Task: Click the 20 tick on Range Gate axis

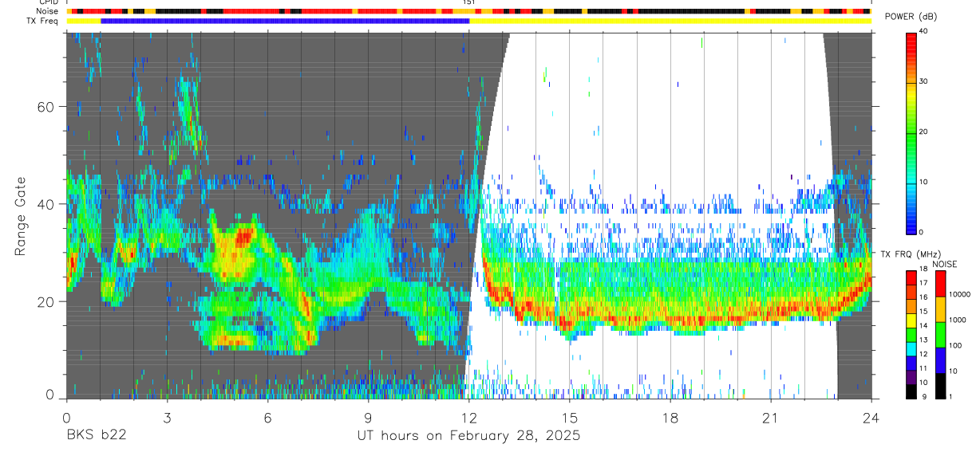Action: [x=45, y=302]
